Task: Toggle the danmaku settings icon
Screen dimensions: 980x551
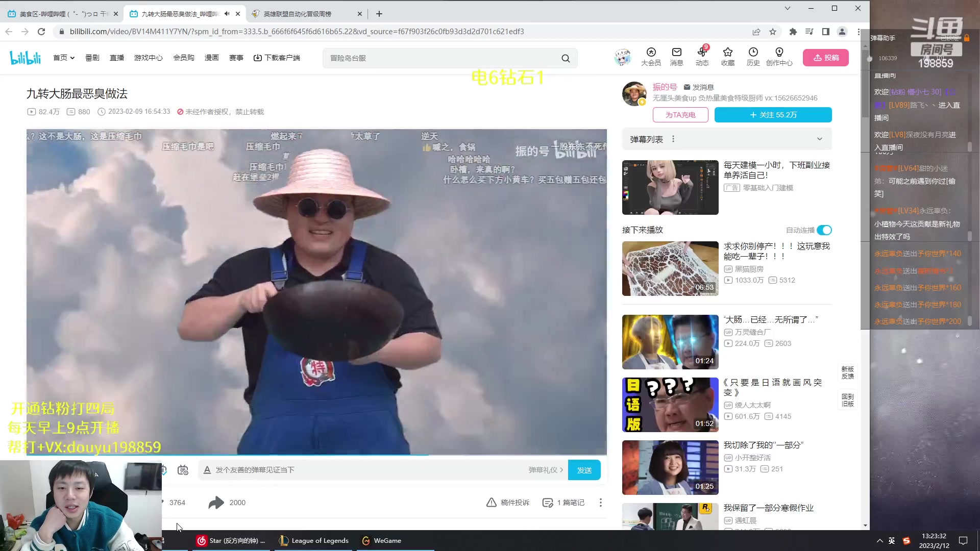Action: (183, 470)
